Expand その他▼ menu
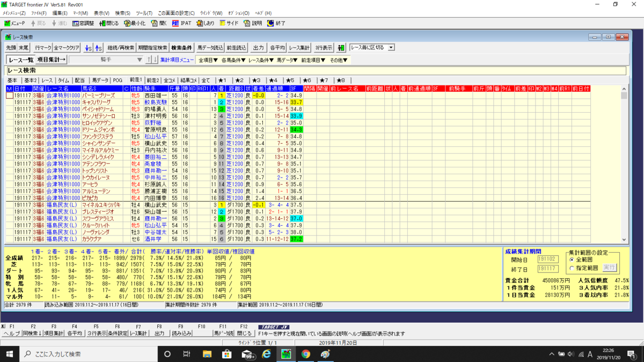Screen dimensions: 644x362 point(339,60)
